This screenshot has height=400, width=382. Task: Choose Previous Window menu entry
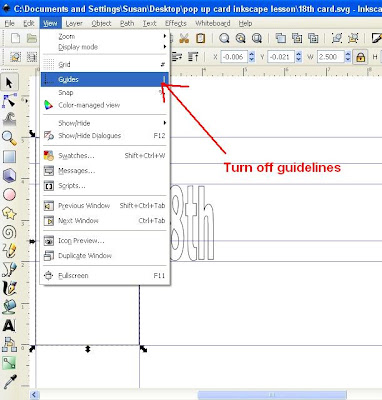105,206
